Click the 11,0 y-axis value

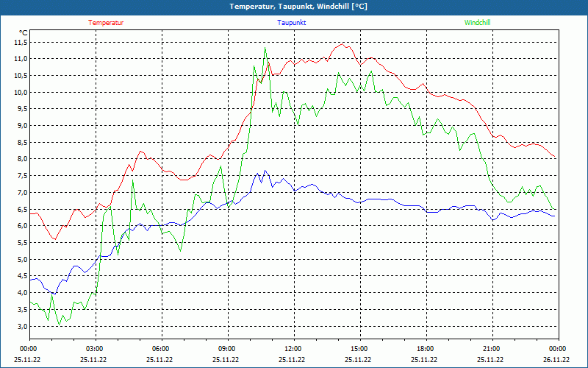click(x=21, y=59)
